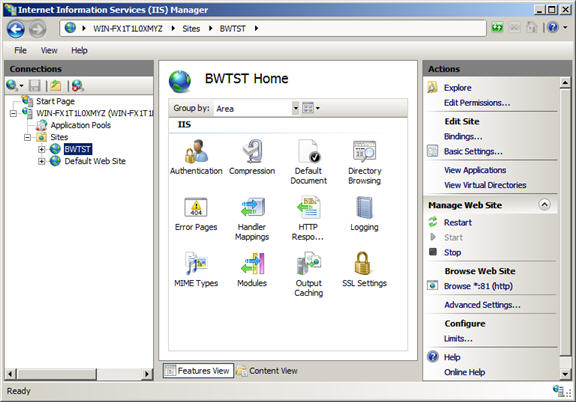Open the Directory Browsing feature
Viewport: 576px width, 402px height.
click(364, 162)
